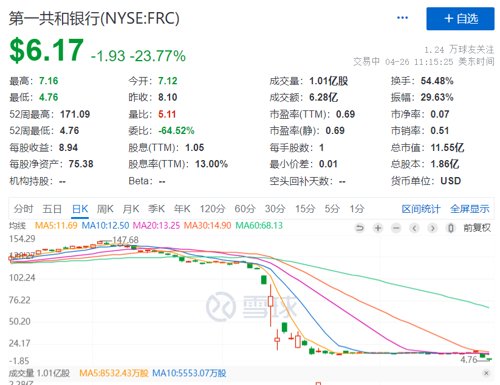Toggle the MA5 moving average label
The width and height of the screenshot is (500, 385).
(56, 226)
